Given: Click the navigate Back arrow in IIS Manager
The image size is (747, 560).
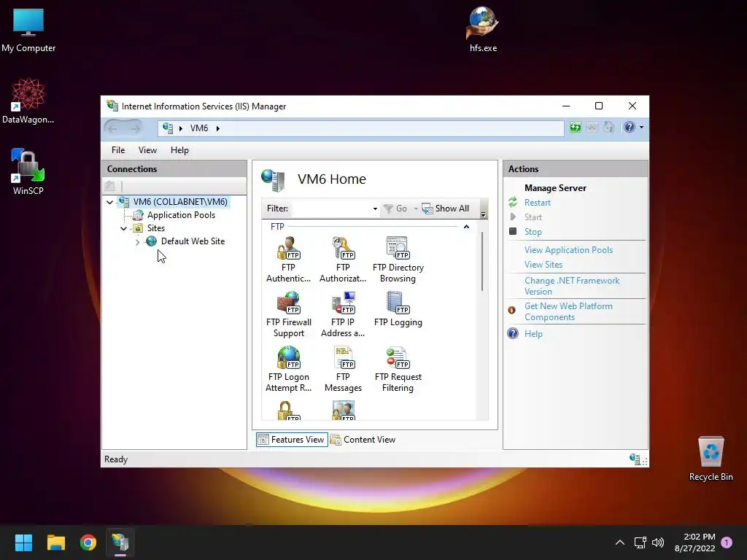Looking at the screenshot, I should coord(113,128).
